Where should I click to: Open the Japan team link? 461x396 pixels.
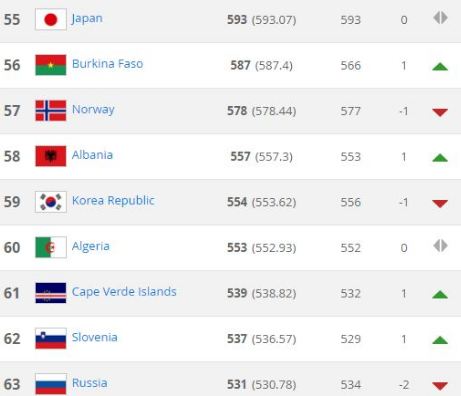click(x=87, y=19)
